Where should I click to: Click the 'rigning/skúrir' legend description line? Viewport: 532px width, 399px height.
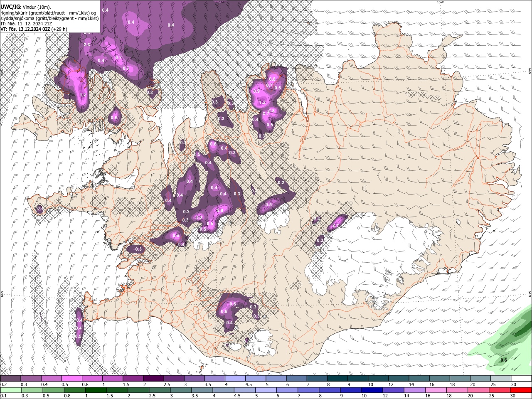pyautogui.click(x=48, y=13)
